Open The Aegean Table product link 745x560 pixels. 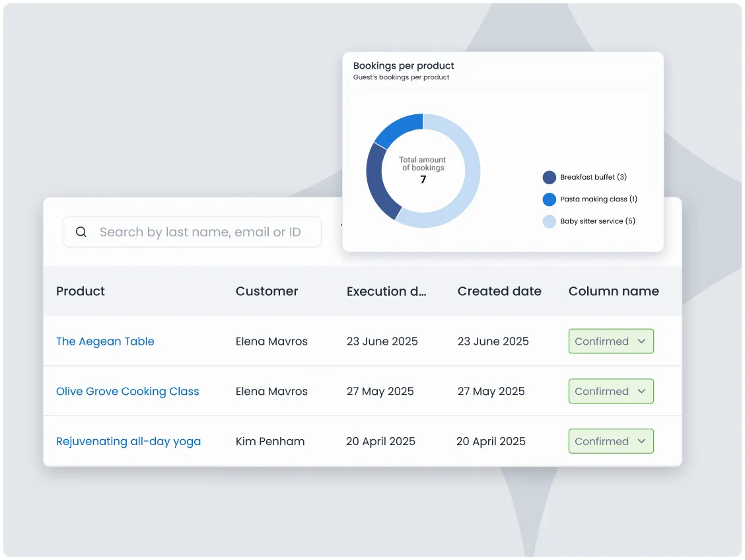(x=105, y=341)
